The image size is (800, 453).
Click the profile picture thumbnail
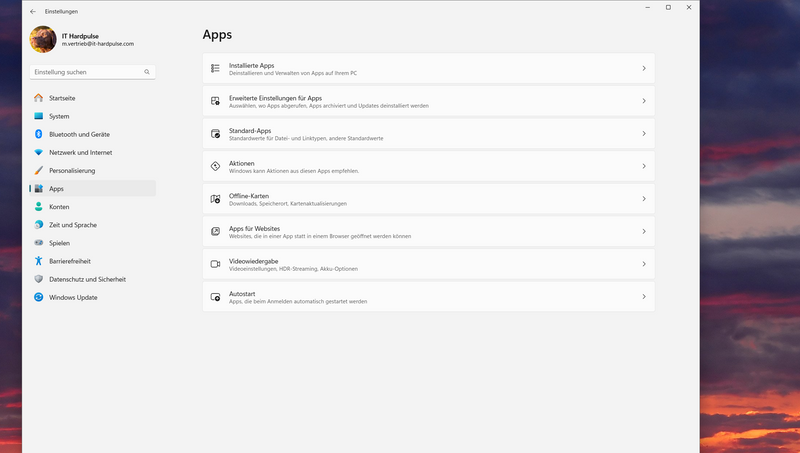point(43,40)
